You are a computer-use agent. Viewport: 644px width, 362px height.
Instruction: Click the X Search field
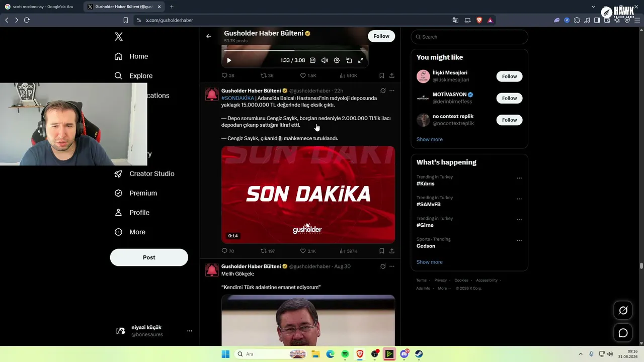pos(469,37)
